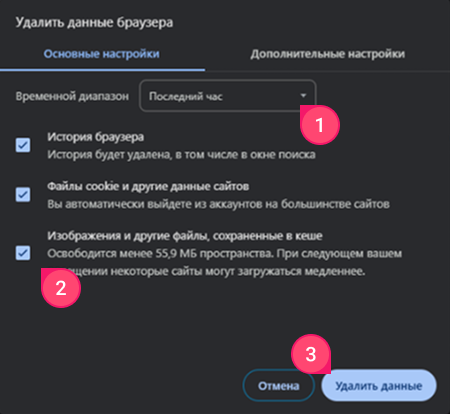
Task: Click the small caret arrow in time range box
Action: coord(303,96)
